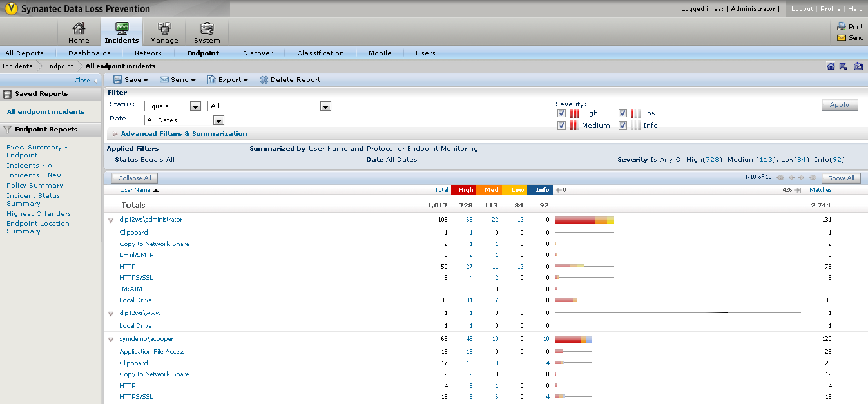The height and width of the screenshot is (404, 868).
Task: Collapse the dlp12ws\www group
Action: pyautogui.click(x=111, y=314)
